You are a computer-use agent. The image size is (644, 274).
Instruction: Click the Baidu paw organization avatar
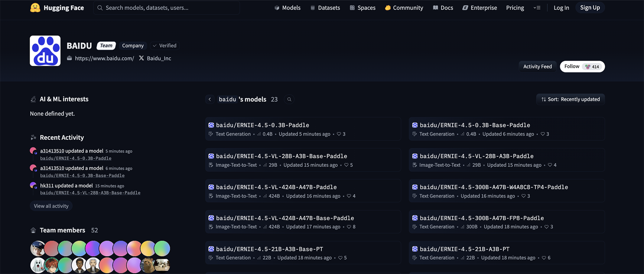coord(45,51)
